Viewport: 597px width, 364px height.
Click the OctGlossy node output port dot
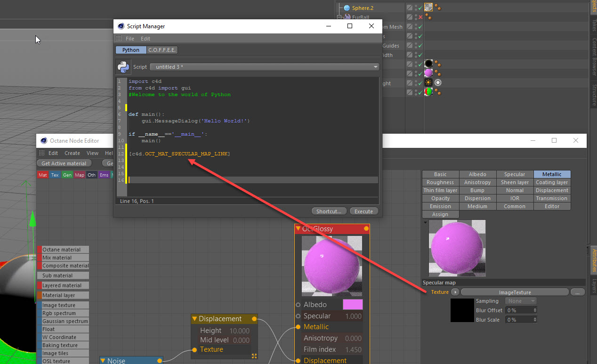click(x=366, y=229)
